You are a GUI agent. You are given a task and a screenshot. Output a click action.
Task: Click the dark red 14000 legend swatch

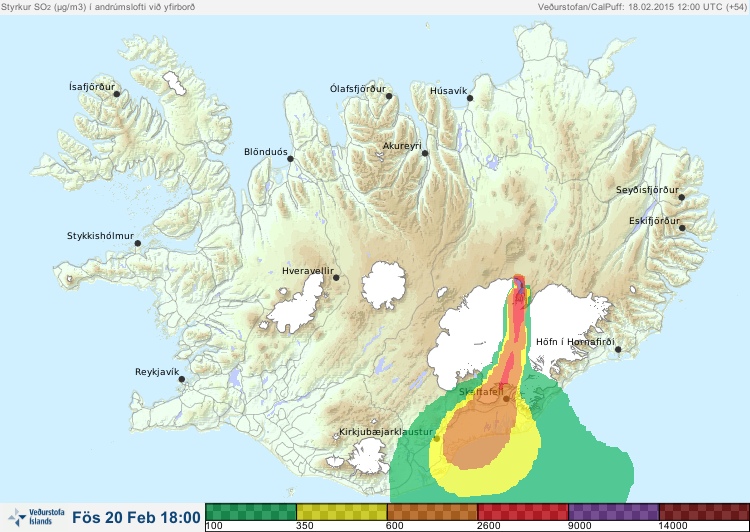click(x=704, y=512)
